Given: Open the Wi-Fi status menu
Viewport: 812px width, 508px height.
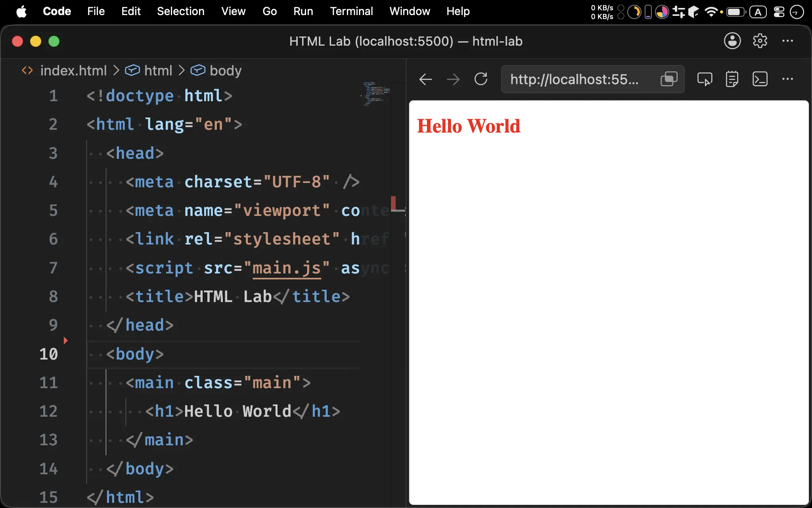Looking at the screenshot, I should (711, 12).
